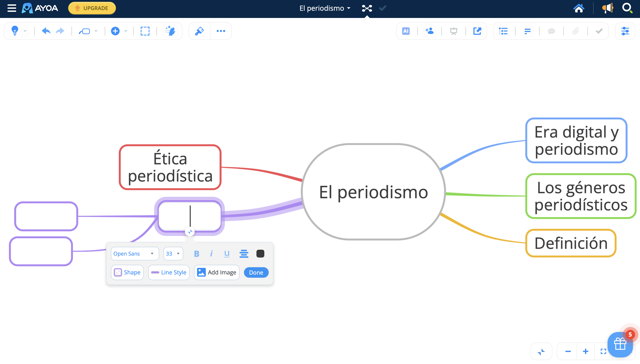Click the attachments paperclip icon

575,31
